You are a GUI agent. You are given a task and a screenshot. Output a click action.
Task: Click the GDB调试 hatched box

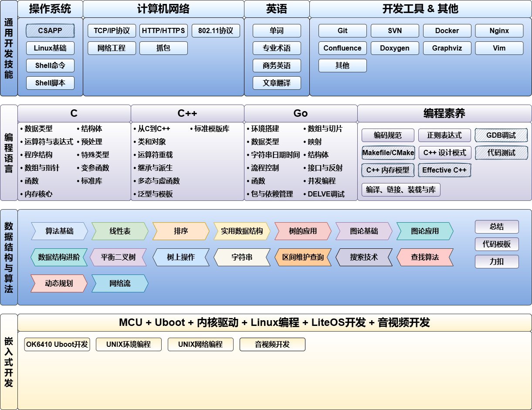tap(501, 136)
